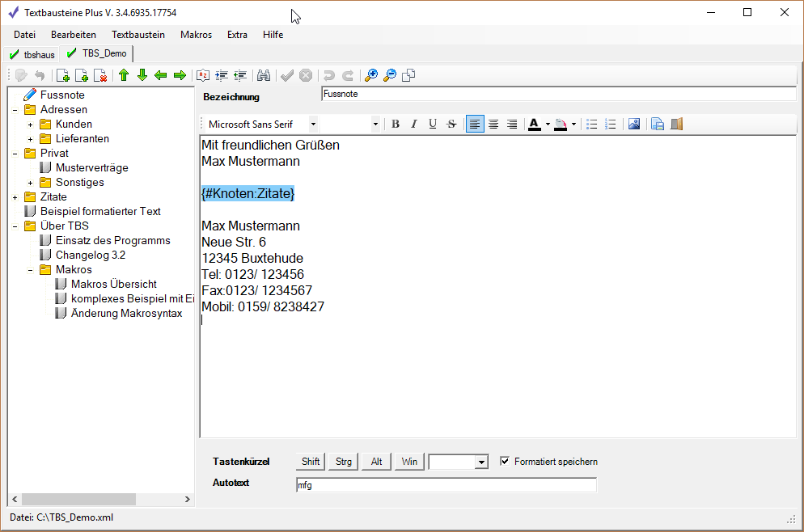This screenshot has width=804, height=532.
Task: Set centered text alignment
Action: pos(493,124)
